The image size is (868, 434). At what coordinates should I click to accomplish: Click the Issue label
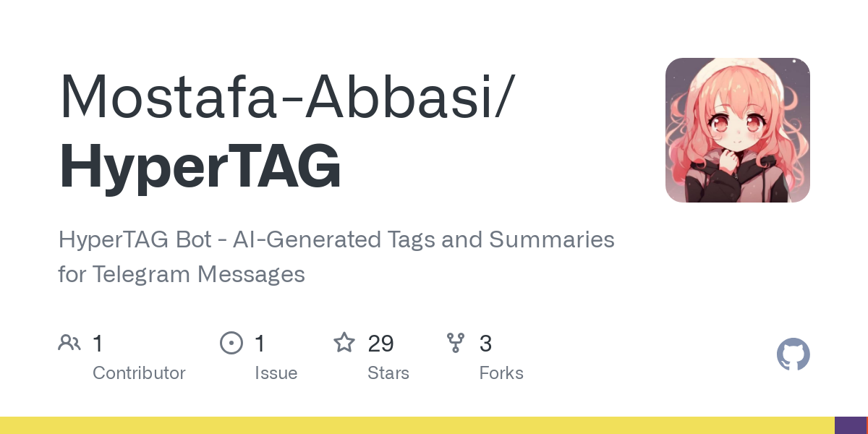point(276,373)
